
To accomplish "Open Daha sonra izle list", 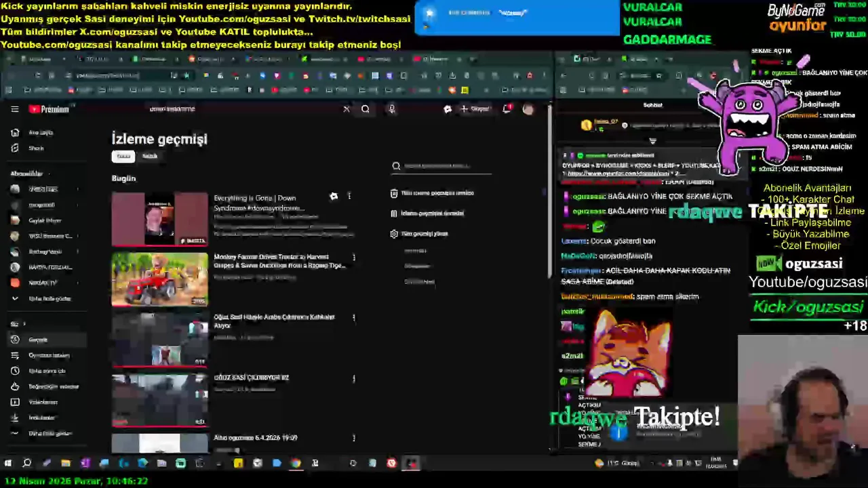I will [47, 371].
